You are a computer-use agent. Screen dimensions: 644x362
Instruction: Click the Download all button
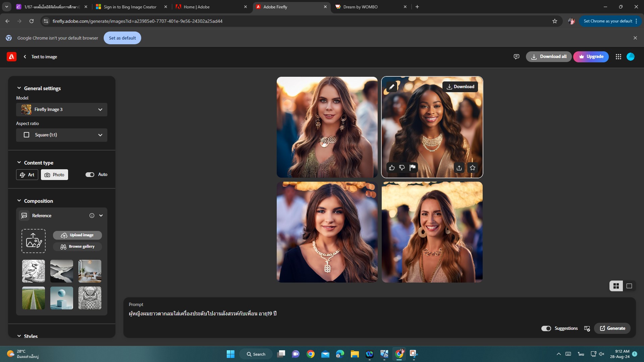[x=549, y=57]
